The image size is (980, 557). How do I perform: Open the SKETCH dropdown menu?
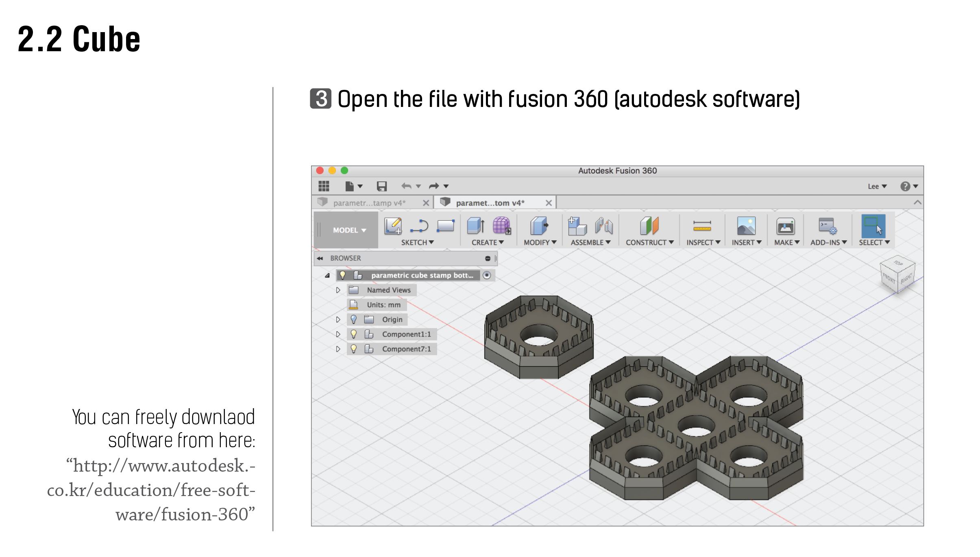tap(418, 242)
